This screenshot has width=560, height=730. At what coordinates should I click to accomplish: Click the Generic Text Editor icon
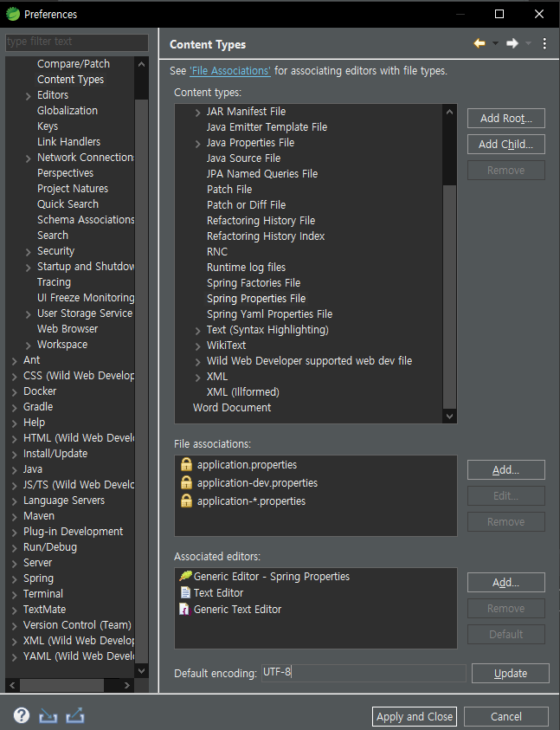[x=185, y=609]
